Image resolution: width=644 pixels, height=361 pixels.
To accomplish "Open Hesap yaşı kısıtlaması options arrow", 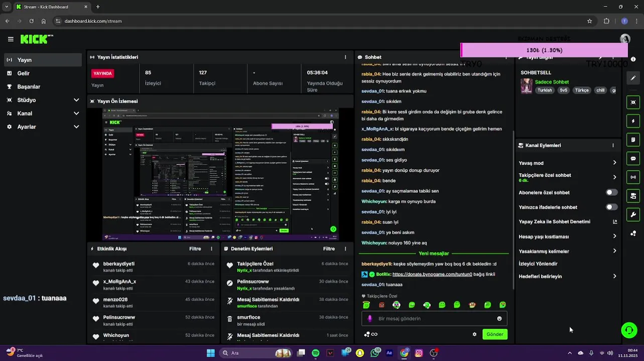I will point(614,236).
